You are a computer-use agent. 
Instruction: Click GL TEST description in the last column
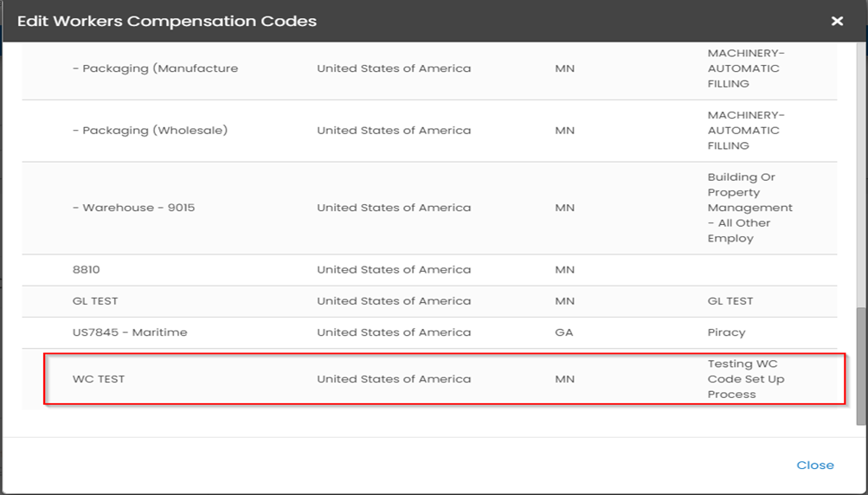click(730, 301)
